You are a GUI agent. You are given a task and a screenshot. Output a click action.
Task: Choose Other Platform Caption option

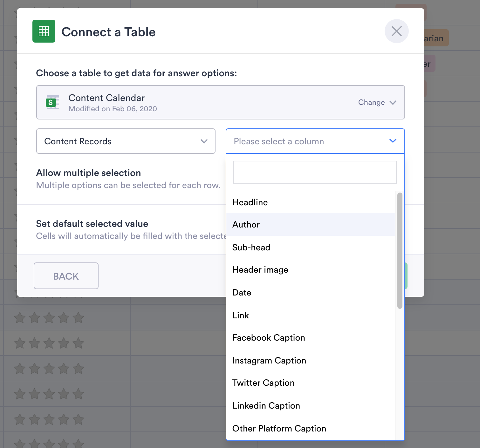coord(279,429)
